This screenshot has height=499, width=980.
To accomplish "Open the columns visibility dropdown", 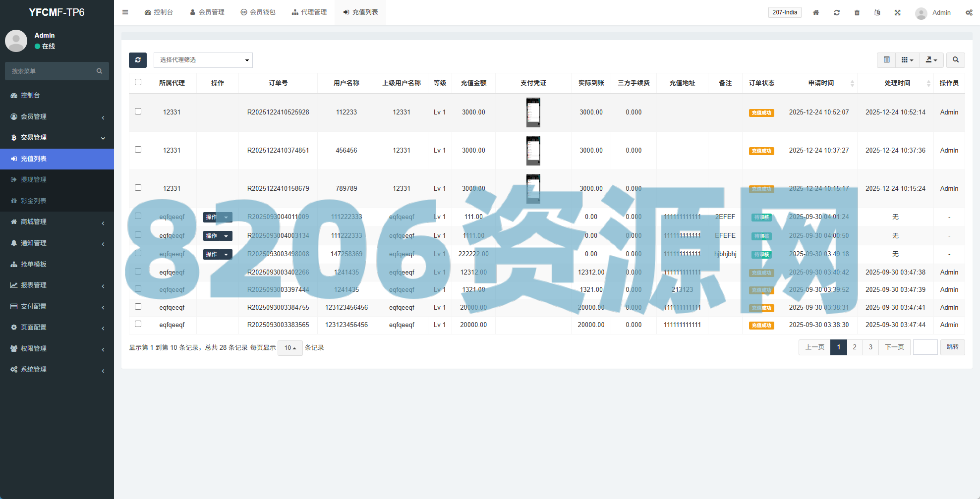I will (907, 60).
